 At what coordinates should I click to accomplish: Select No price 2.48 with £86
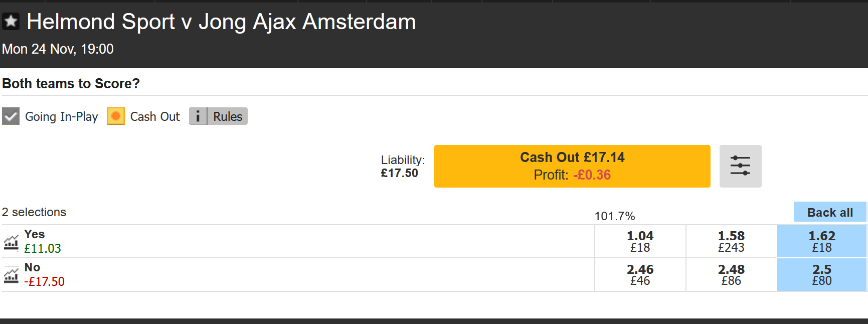point(731,275)
